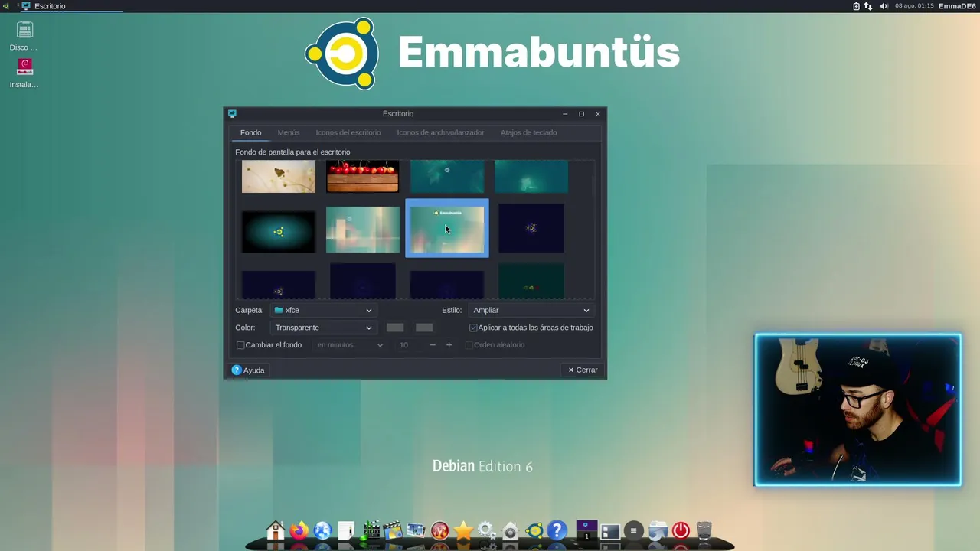Open the Emmabuntüs logo icon in the dock

tap(534, 530)
